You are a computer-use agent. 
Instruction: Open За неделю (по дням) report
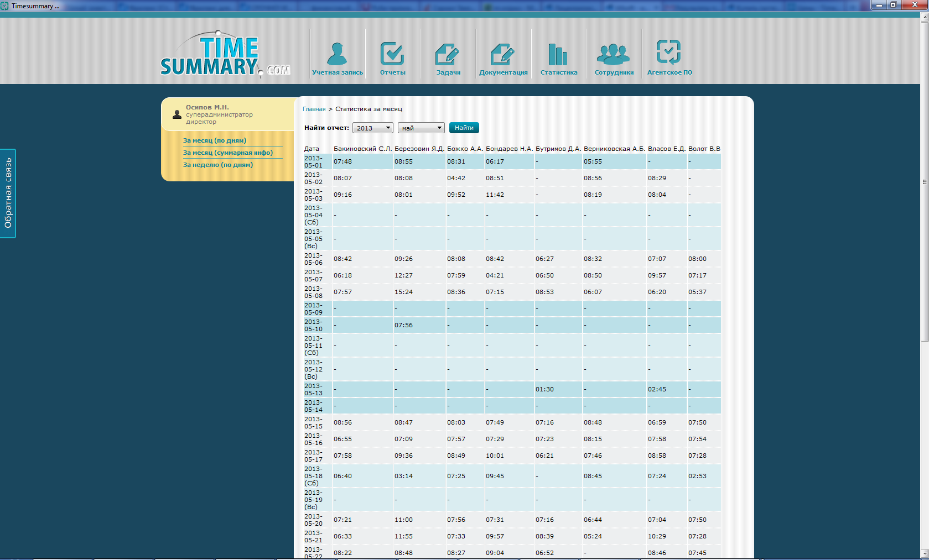(x=218, y=165)
